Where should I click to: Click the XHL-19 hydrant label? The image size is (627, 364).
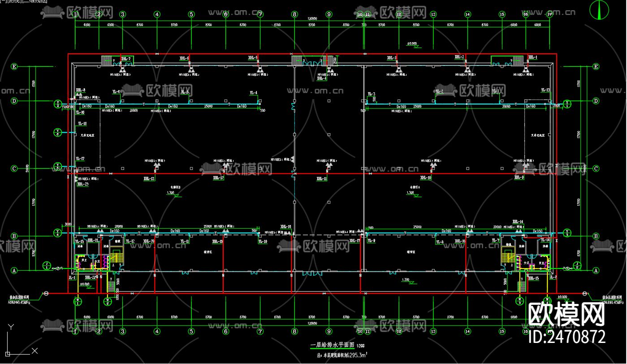[x=217, y=241]
